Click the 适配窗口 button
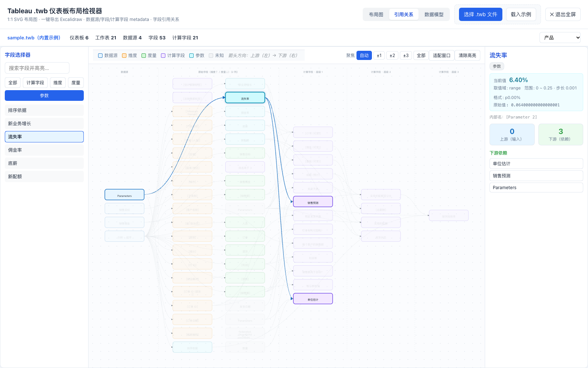 point(442,56)
